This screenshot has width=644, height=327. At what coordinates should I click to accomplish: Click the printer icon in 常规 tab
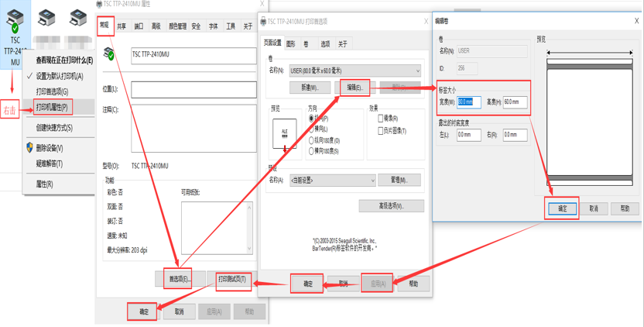(x=110, y=53)
